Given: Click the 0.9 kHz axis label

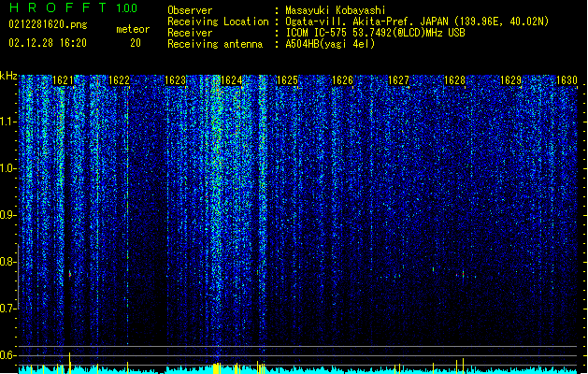Looking at the screenshot, I should (x=8, y=215).
